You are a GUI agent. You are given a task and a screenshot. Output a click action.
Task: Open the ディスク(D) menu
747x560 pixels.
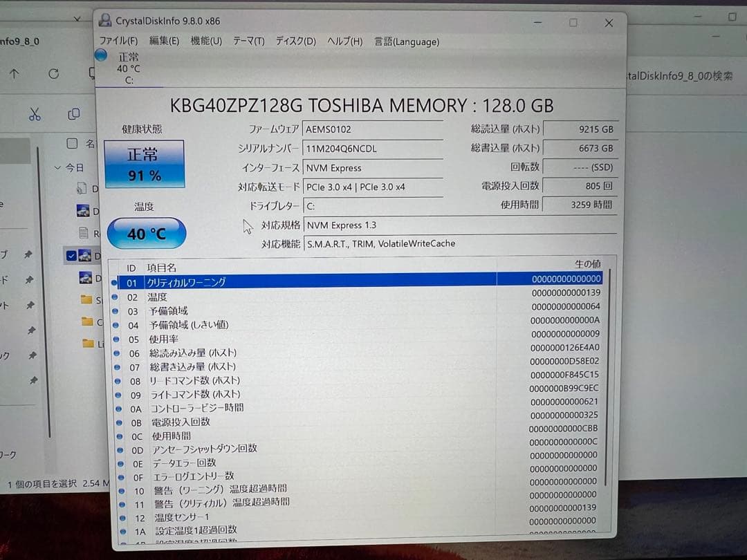point(295,41)
